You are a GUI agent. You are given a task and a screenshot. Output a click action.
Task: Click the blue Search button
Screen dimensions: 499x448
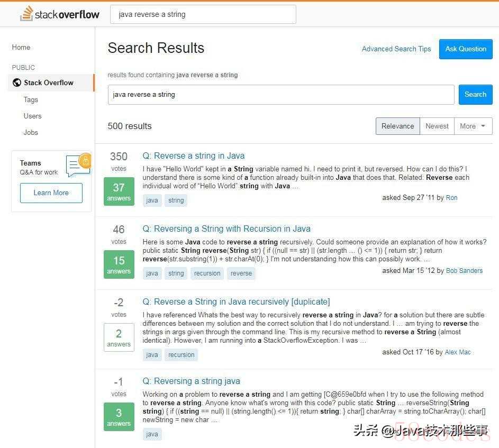click(475, 95)
